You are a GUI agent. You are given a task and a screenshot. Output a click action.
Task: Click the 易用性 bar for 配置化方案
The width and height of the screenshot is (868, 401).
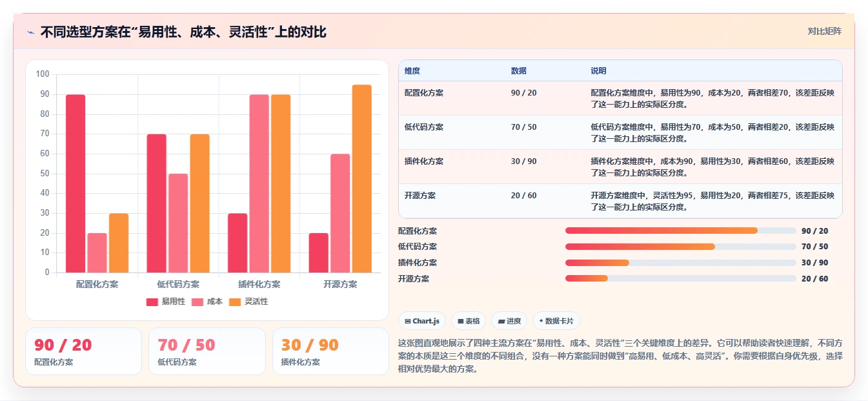(x=76, y=183)
